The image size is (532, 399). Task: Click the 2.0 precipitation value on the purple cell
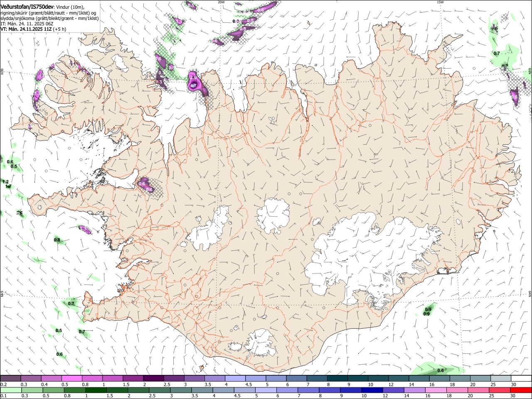pyautogui.click(x=193, y=77)
